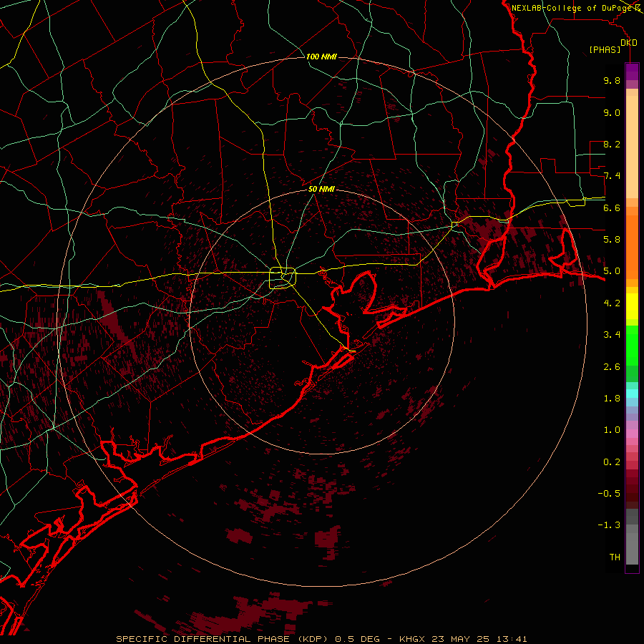Click the 4.2 value on color scale
This screenshot has height=644, width=644.
tap(612, 303)
